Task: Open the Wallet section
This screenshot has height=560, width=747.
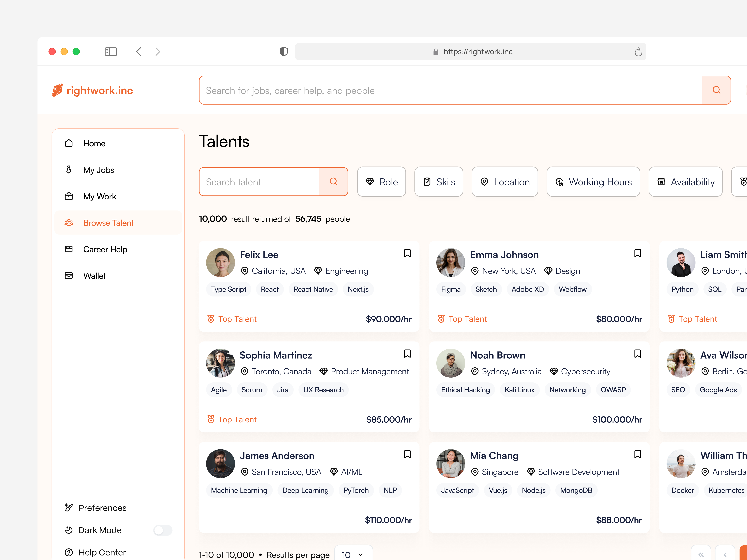Action: point(95,275)
